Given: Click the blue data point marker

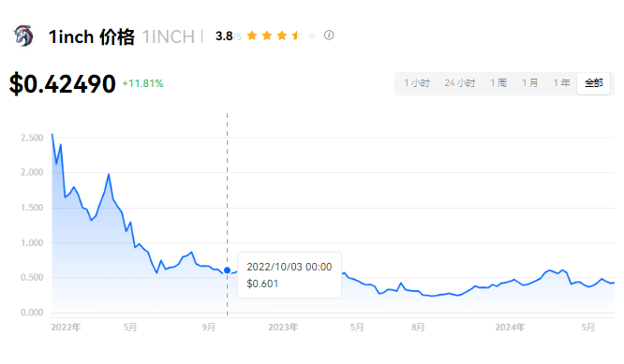Looking at the screenshot, I should (228, 270).
